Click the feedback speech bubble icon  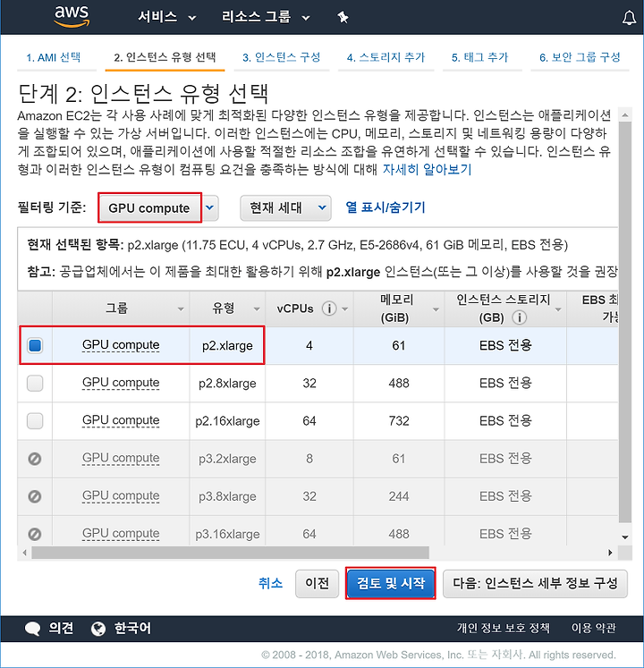pyautogui.click(x=32, y=629)
